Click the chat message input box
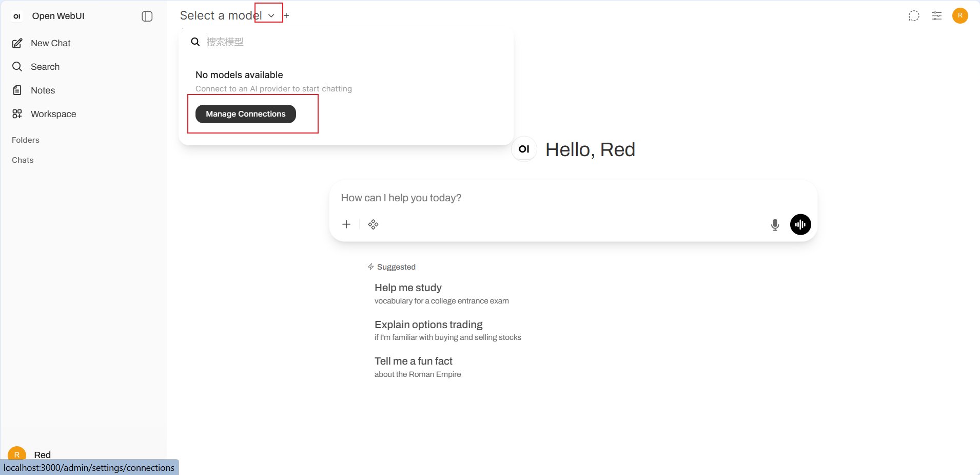Viewport: 980px width, 475px height. pyautogui.click(x=573, y=198)
